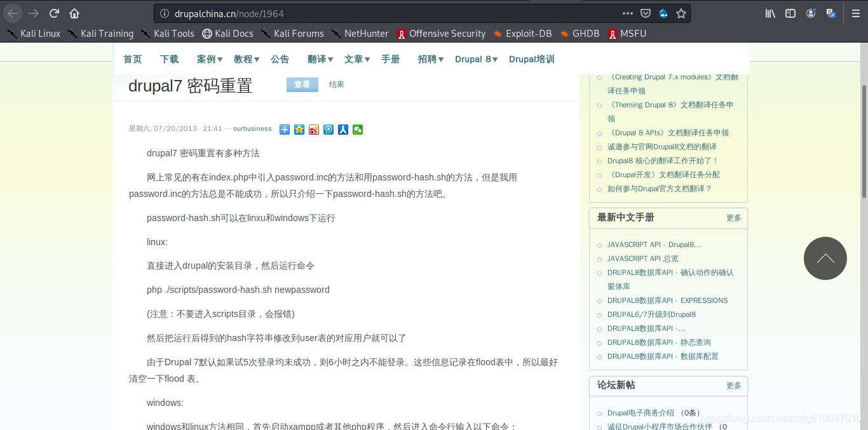Expand the 翻译 dropdown menu
This screenshot has height=430, width=868.
click(x=320, y=59)
